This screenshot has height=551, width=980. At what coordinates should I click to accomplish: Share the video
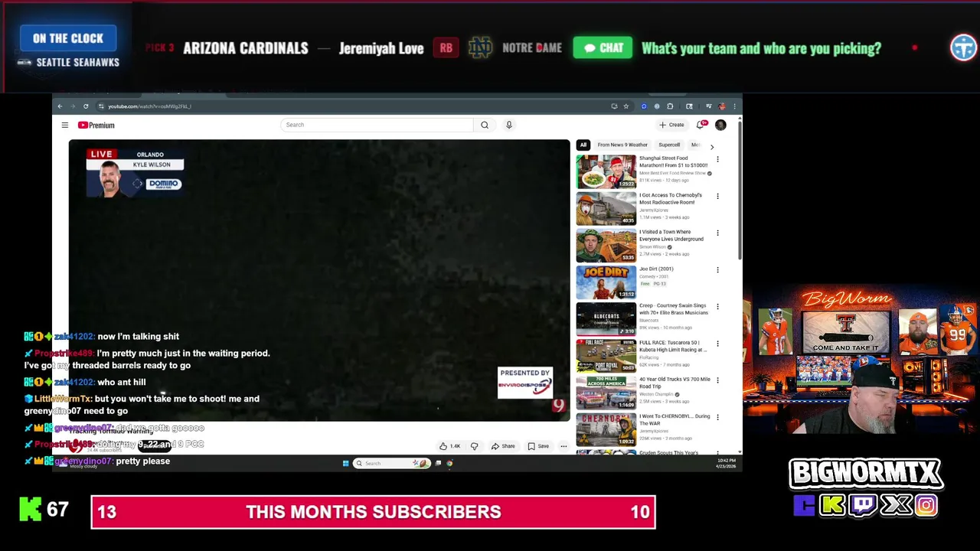(x=503, y=446)
